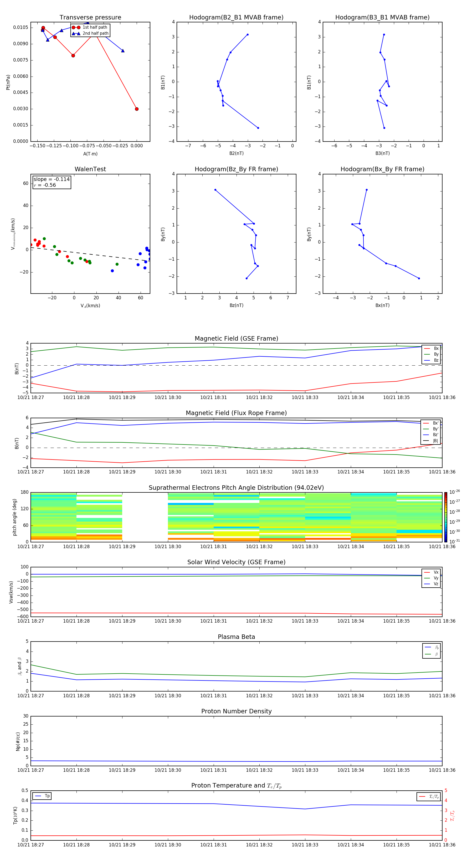Image resolution: width=473 pixels, height=868 pixels.
Task: Click the pitch angle color bar scale
Action: 446,517
